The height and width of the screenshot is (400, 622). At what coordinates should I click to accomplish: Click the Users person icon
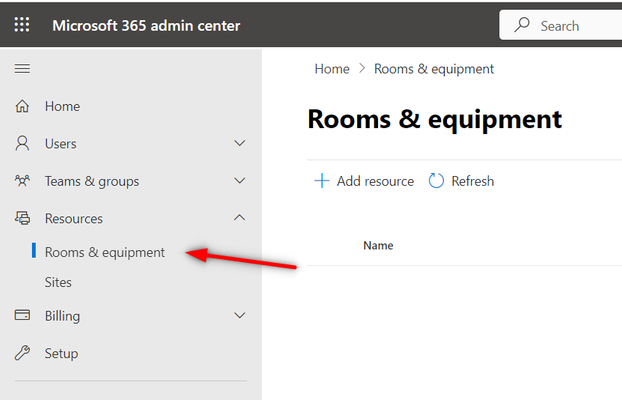point(22,143)
